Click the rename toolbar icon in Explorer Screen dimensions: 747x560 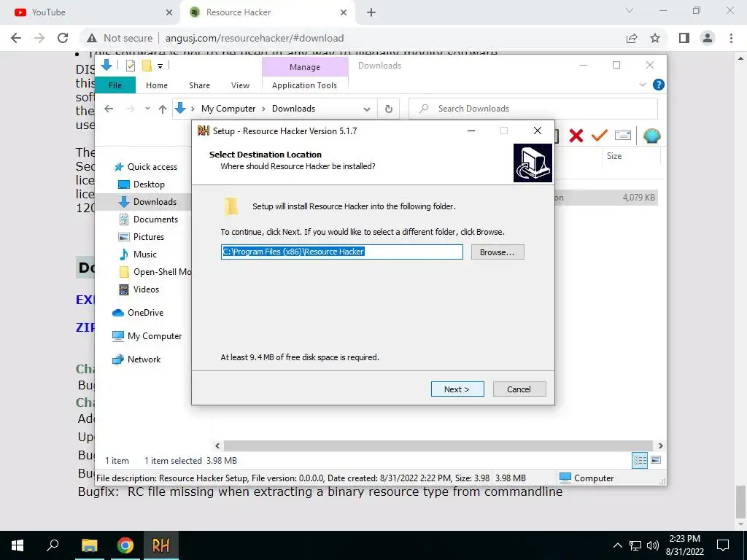623,136
